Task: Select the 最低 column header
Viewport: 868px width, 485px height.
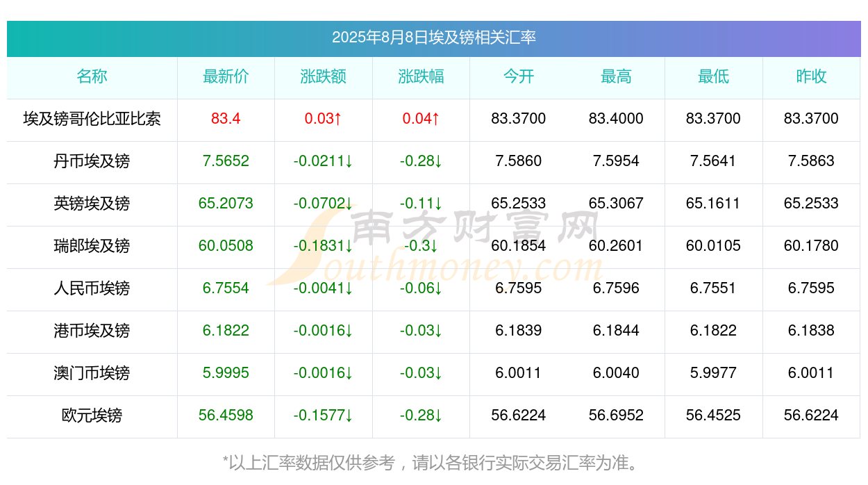Action: 714,76
